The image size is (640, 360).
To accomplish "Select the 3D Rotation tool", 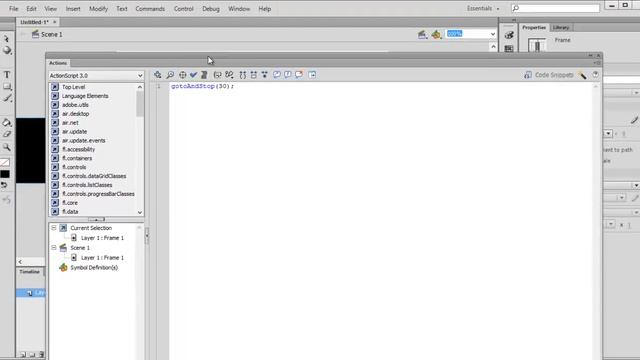I will pyautogui.click(x=7, y=51).
